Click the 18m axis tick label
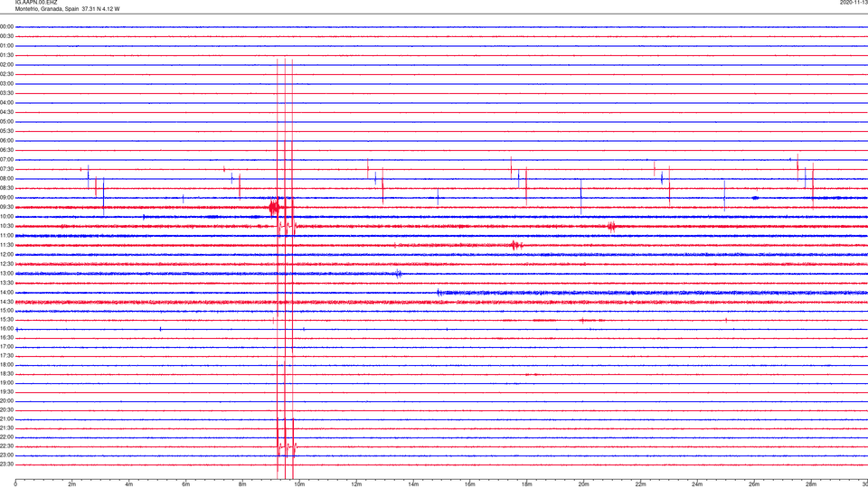Image resolution: width=868 pixels, height=488 pixels. [527, 484]
